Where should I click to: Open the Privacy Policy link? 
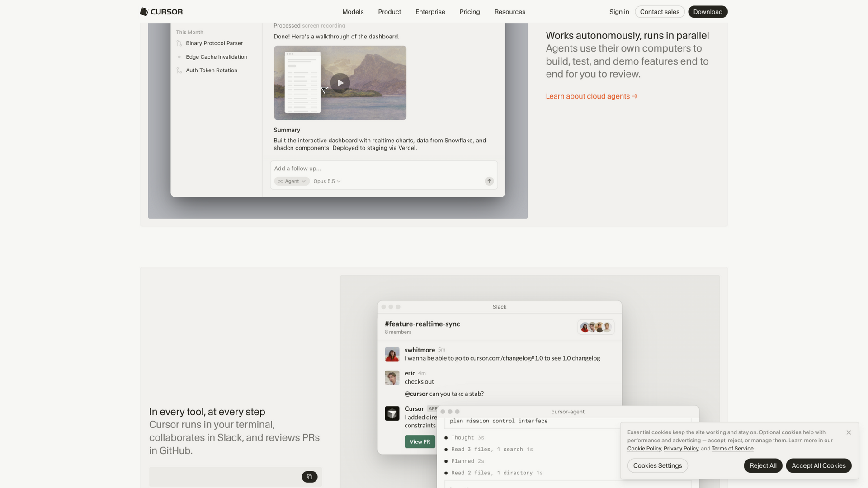pyautogui.click(x=681, y=449)
